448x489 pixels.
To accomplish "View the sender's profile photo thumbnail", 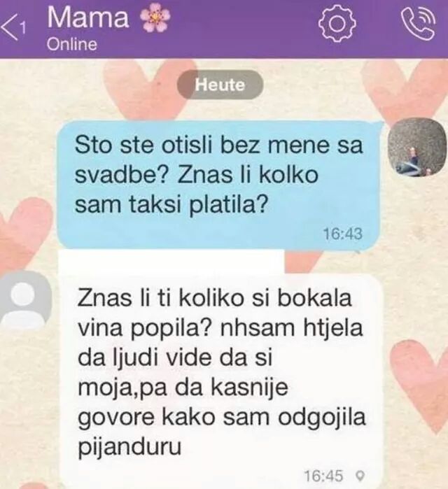I will [416, 148].
